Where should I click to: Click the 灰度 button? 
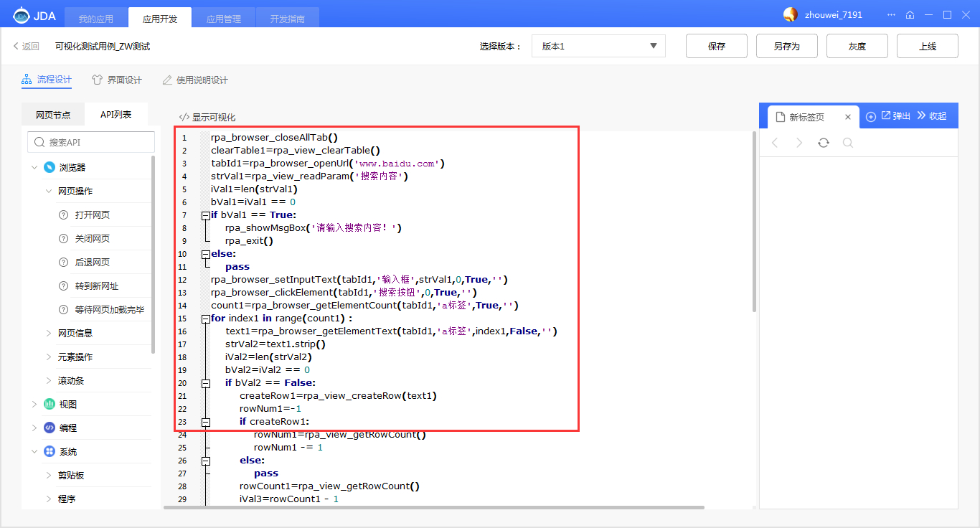point(857,46)
